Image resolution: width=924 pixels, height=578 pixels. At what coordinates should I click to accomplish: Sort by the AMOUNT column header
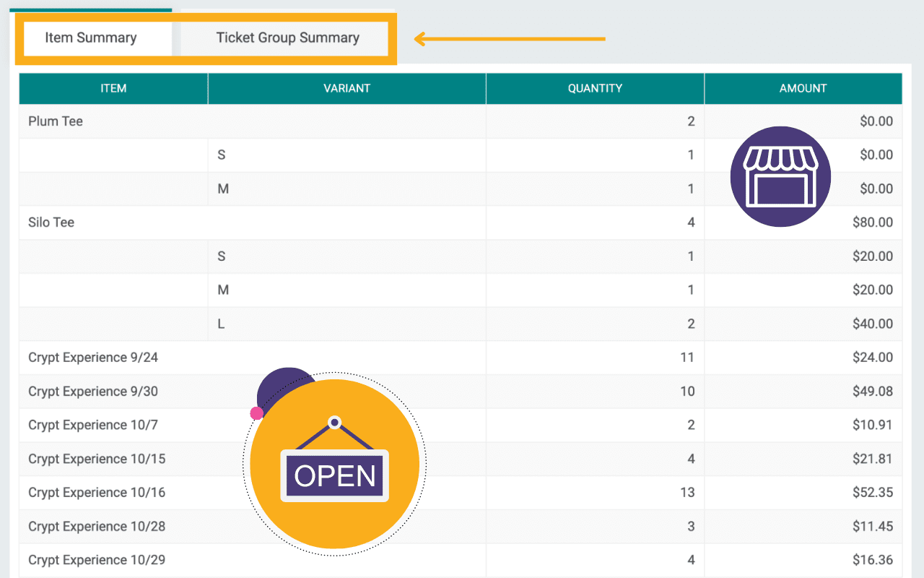(x=803, y=88)
